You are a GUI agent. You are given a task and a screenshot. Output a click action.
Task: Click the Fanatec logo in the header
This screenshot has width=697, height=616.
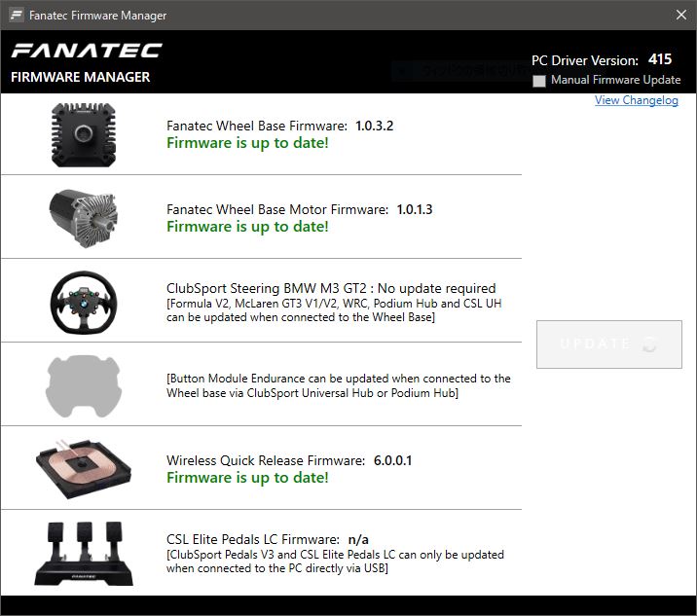point(87,51)
